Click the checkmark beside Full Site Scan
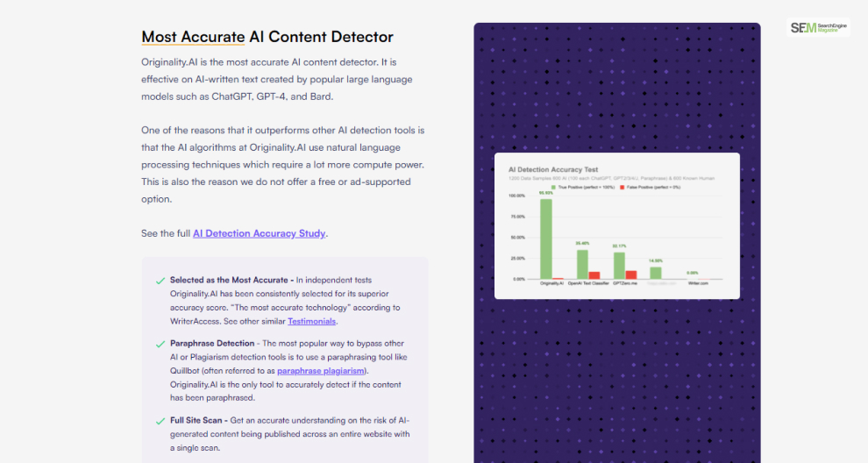The image size is (868, 463). [160, 422]
